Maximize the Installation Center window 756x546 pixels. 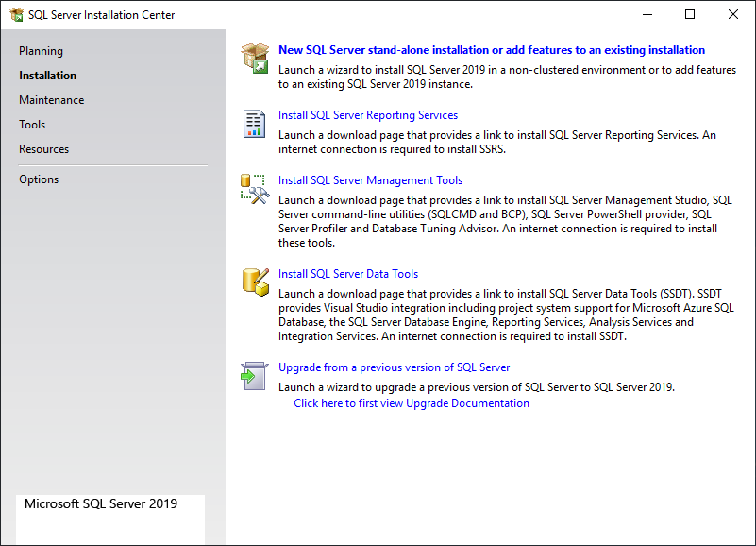pos(690,14)
